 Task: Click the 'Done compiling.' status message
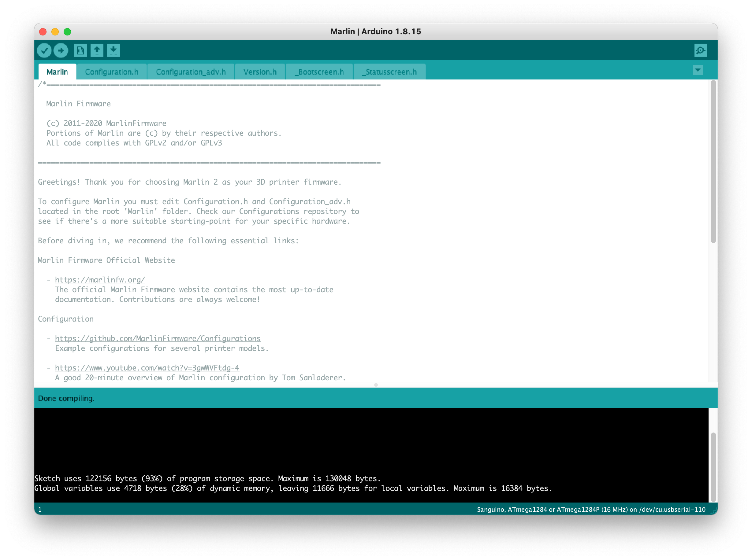point(66,398)
